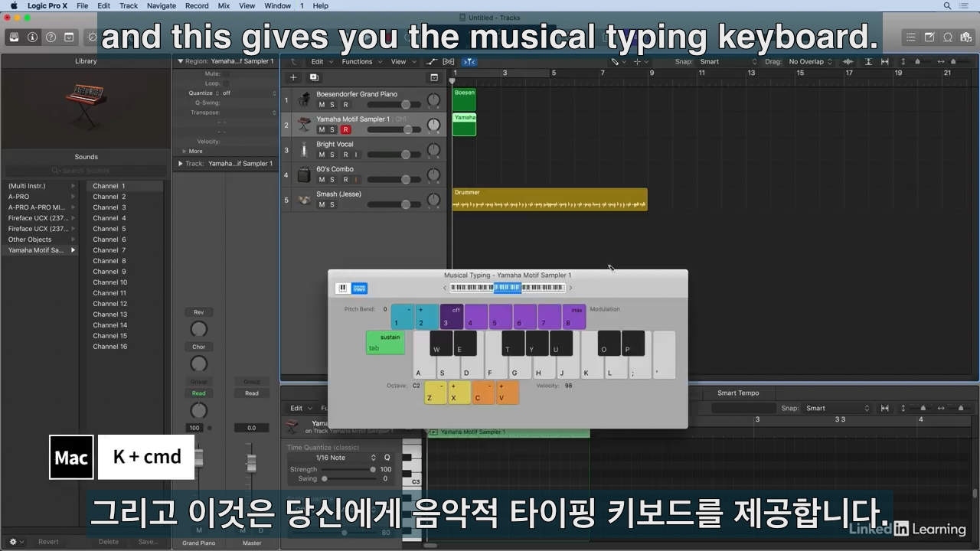Click the duplicate track icon
The image size is (980, 551).
point(314,77)
